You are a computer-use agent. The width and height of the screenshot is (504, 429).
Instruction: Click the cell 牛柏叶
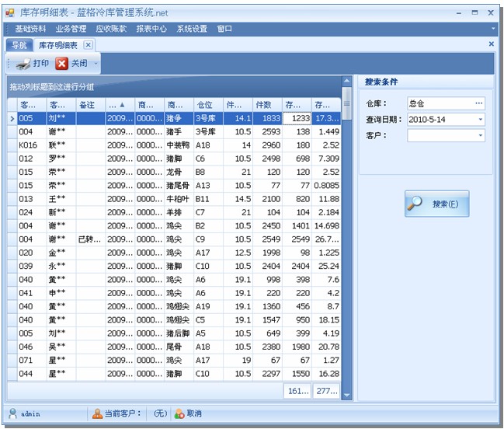click(x=179, y=199)
